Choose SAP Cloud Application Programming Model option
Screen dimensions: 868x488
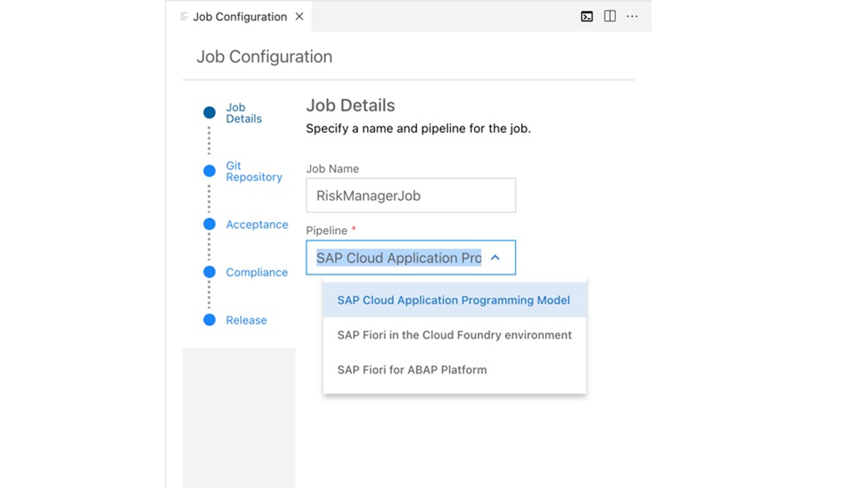tap(455, 300)
